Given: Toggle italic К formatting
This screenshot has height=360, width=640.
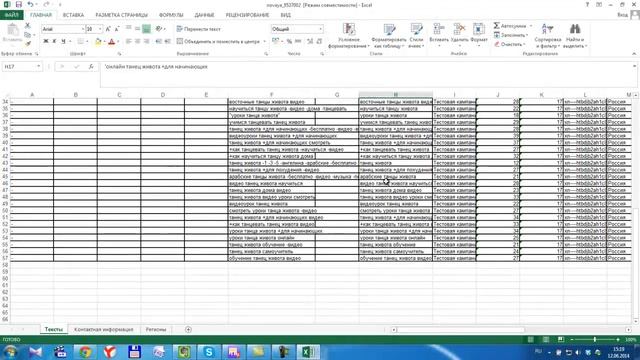Looking at the screenshot, I should tap(54, 41).
